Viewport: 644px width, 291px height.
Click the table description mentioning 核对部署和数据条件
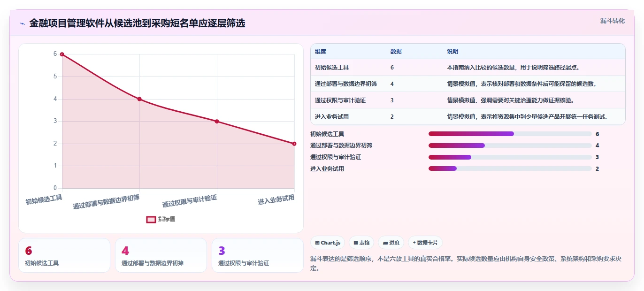521,84
